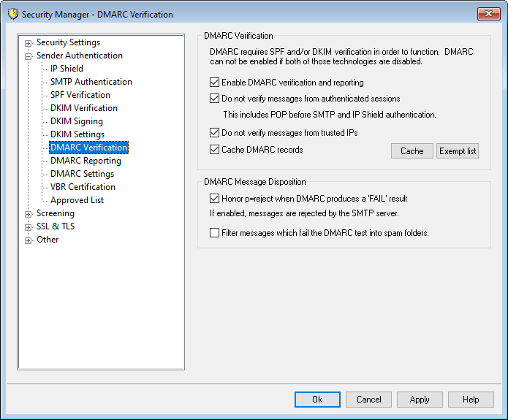Uncheck the Cache DMARC records option
The height and width of the screenshot is (420, 508).
(x=214, y=150)
